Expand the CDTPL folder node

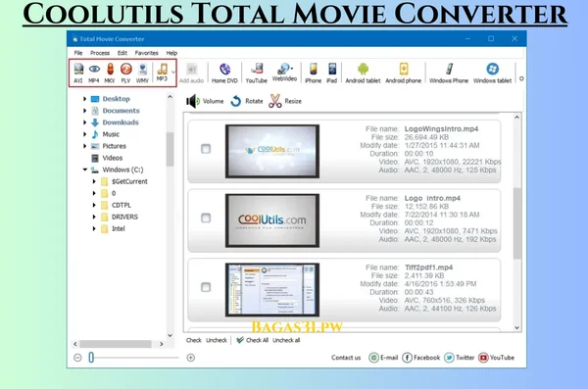(x=94, y=205)
